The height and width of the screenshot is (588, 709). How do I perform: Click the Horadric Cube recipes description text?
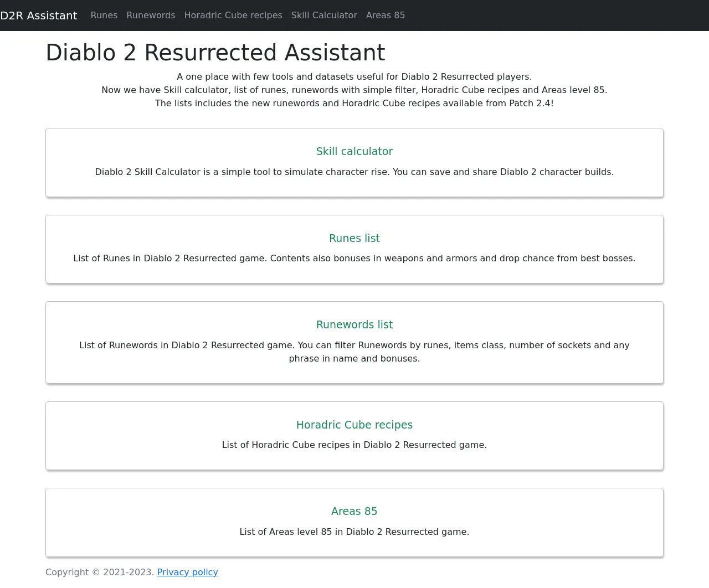click(354, 445)
